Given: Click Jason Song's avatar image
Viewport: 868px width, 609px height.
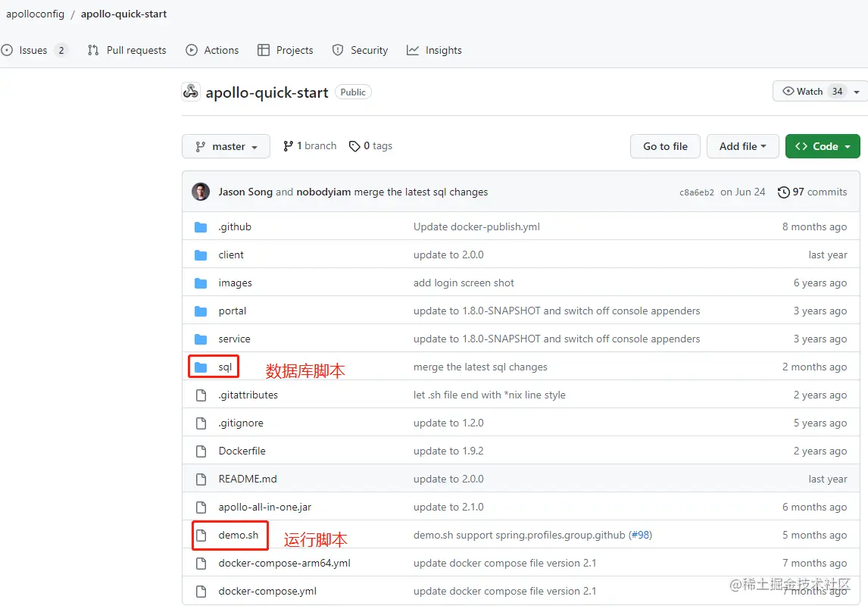Looking at the screenshot, I should click(201, 192).
